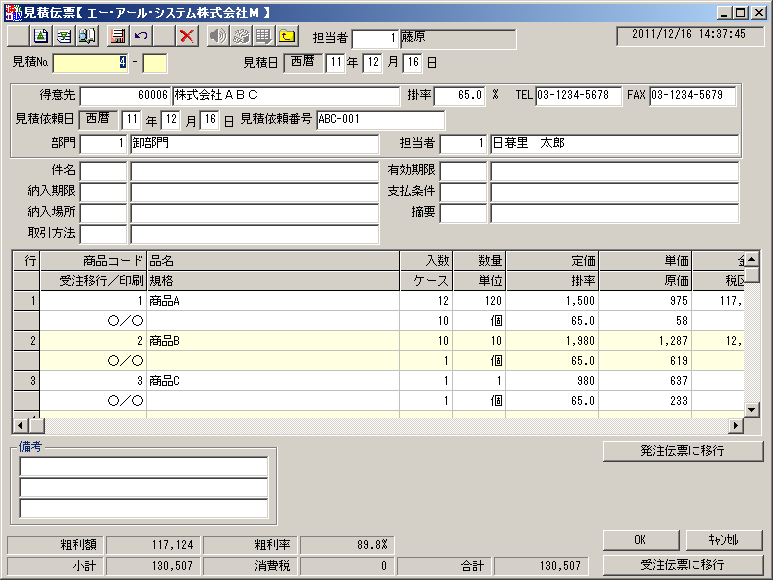Click the 原価 cell showing 619
773x580 pixels.
pos(645,361)
